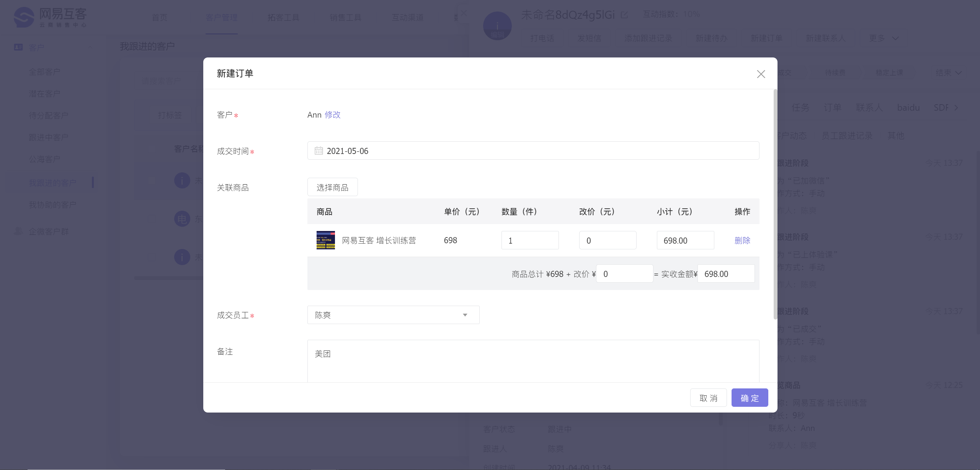The height and width of the screenshot is (470, 980).
Task: Select 潜在客户 in sidebar
Action: 44,93
